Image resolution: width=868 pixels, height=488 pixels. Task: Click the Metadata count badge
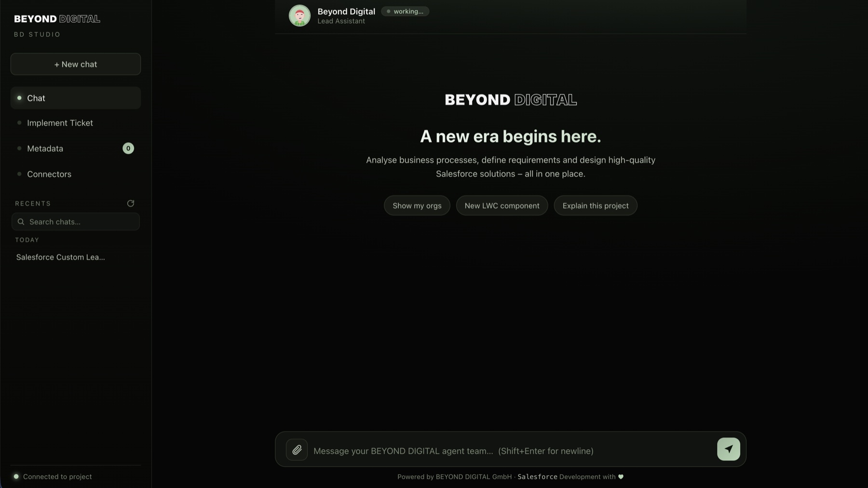[x=128, y=148]
